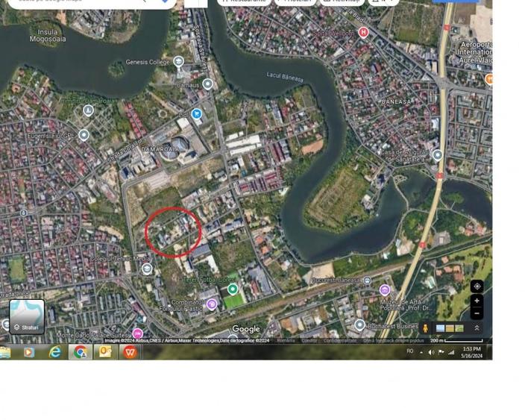The width and height of the screenshot is (525, 420).
Task: Show hidden system tray icons
Action: (421, 352)
